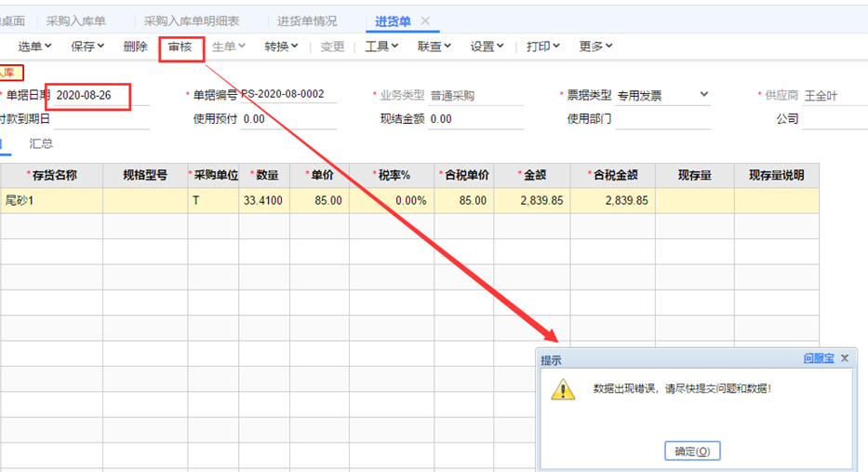Select the active 进货单 tab
Image resolution: width=868 pixels, height=472 pixels.
point(393,21)
